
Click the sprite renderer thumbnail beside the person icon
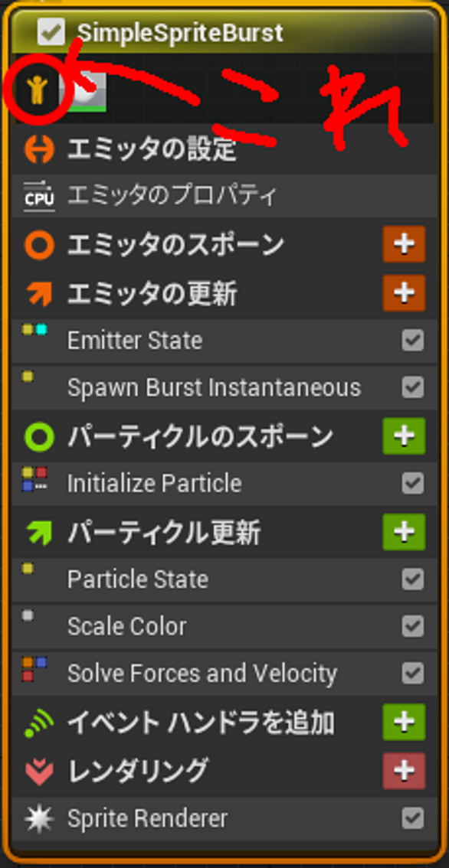pos(87,90)
